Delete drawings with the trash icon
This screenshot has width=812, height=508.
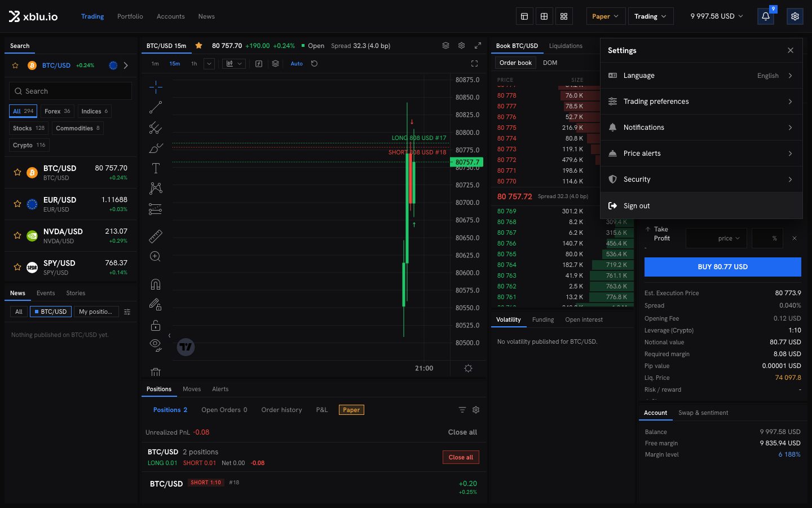pyautogui.click(x=156, y=371)
